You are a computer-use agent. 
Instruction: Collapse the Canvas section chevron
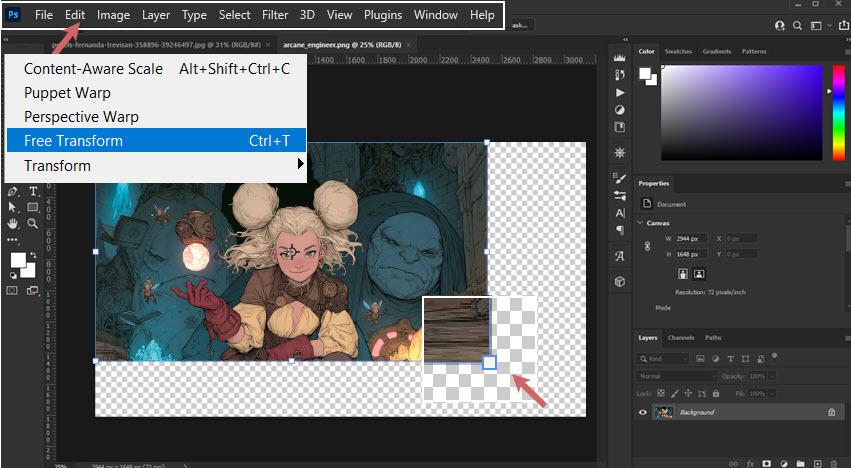(640, 223)
